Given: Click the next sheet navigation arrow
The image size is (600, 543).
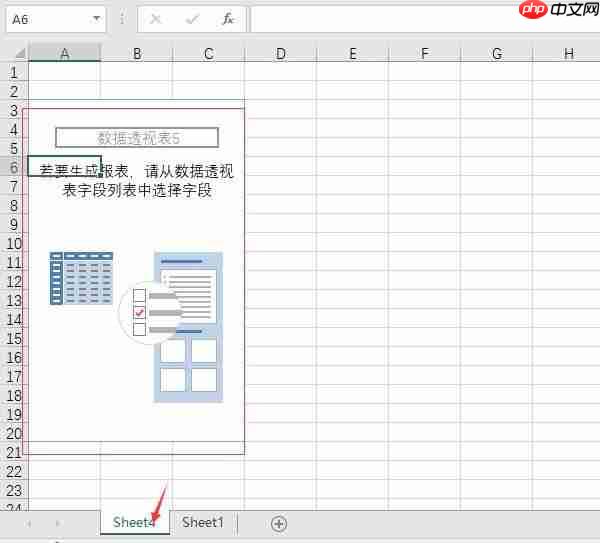Looking at the screenshot, I should 58,523.
